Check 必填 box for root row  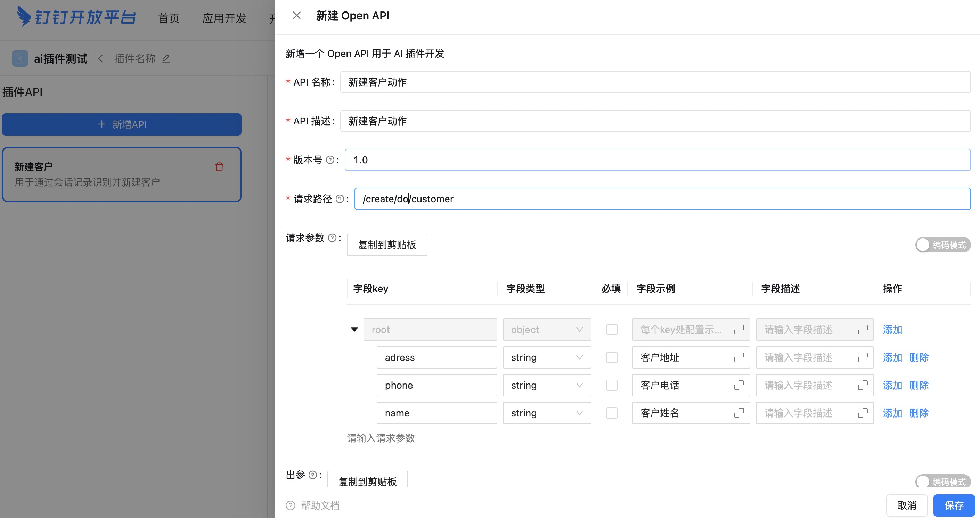coord(612,330)
